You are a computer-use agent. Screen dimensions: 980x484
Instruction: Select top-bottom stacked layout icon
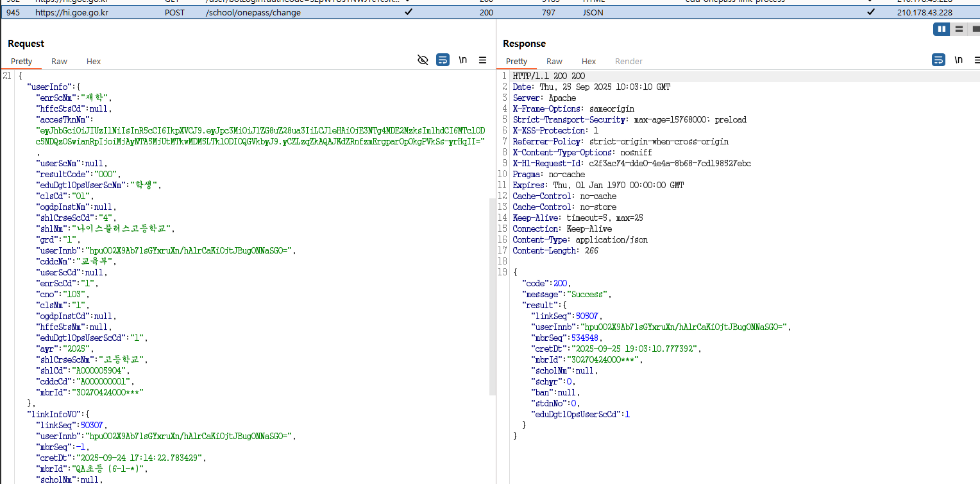[959, 29]
